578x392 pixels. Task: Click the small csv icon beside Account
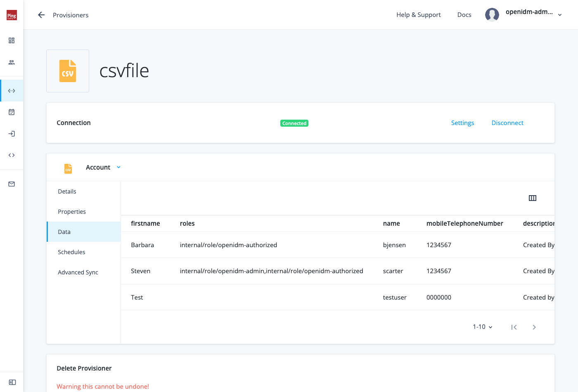pos(68,168)
